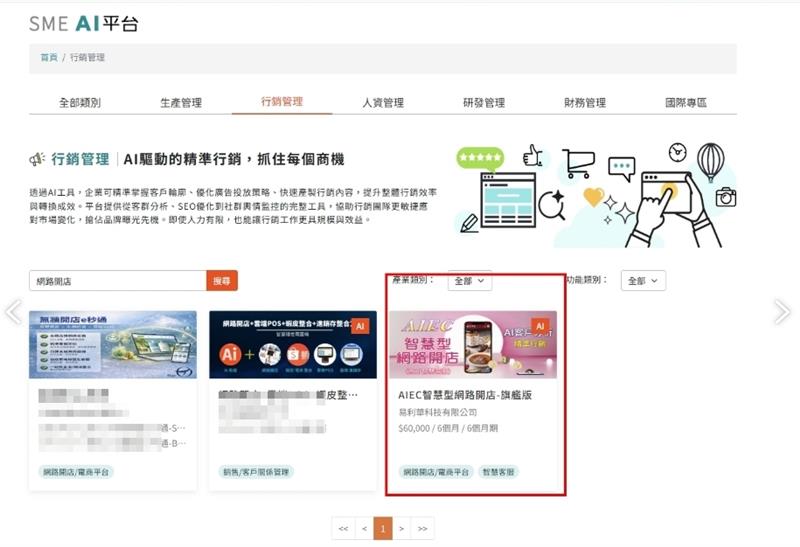Click the camera illustration icon
This screenshot has width=800, height=547.
coord(726,196)
